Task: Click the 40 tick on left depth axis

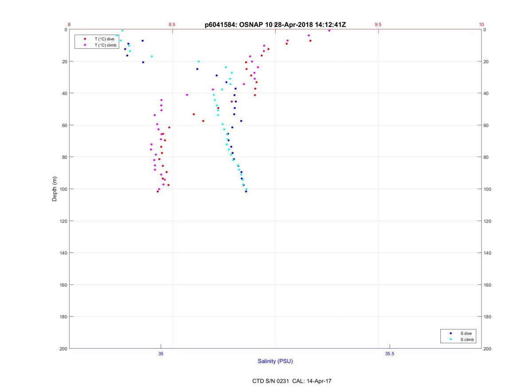Action: 64,93
